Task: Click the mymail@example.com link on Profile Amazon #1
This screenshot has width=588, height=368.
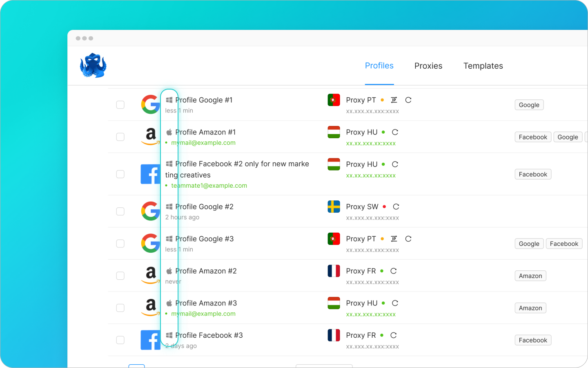Action: click(203, 142)
